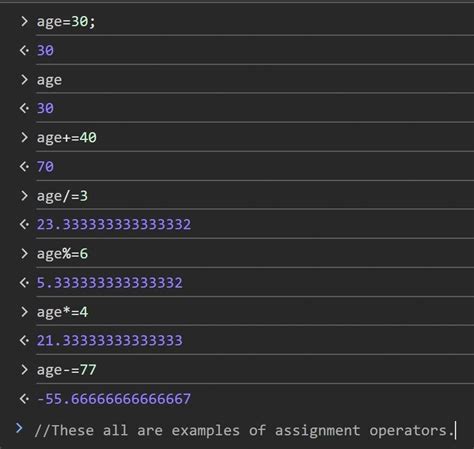474x449 pixels.
Task: Place cursor in the comment about assignment operators
Action: [244, 430]
